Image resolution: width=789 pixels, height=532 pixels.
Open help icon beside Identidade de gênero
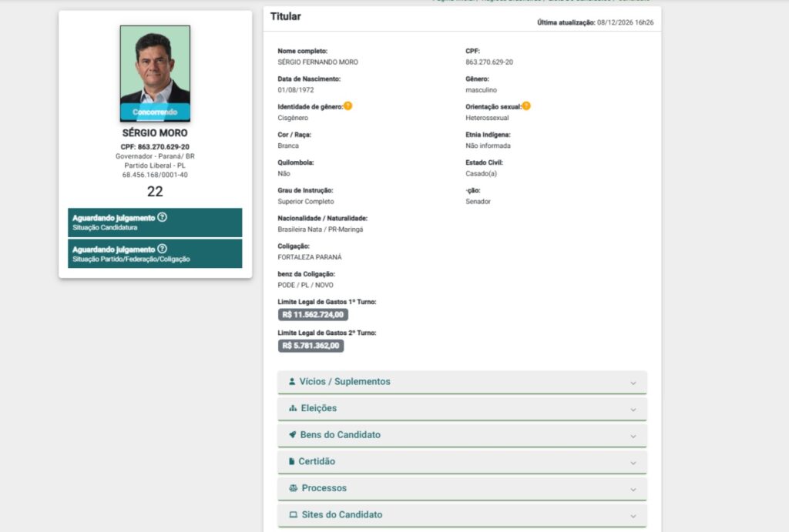tap(347, 106)
